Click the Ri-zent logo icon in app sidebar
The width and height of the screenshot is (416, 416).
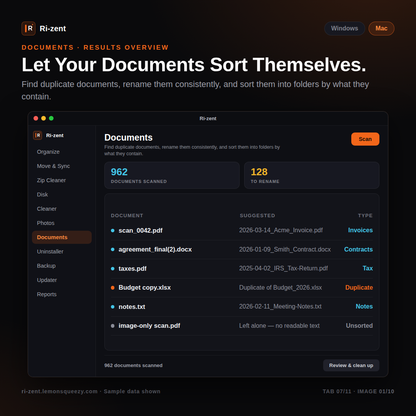coord(37,135)
